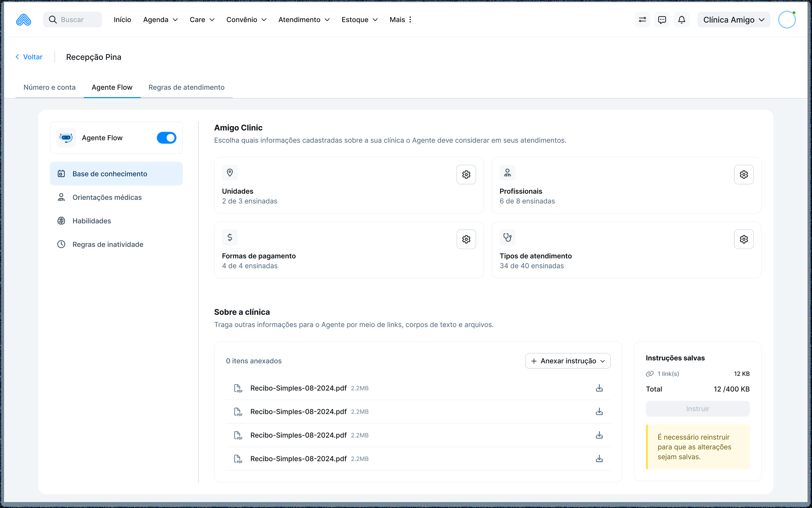The image size is (812, 508).
Task: Click the Amigo logo in the header
Action: (x=23, y=20)
